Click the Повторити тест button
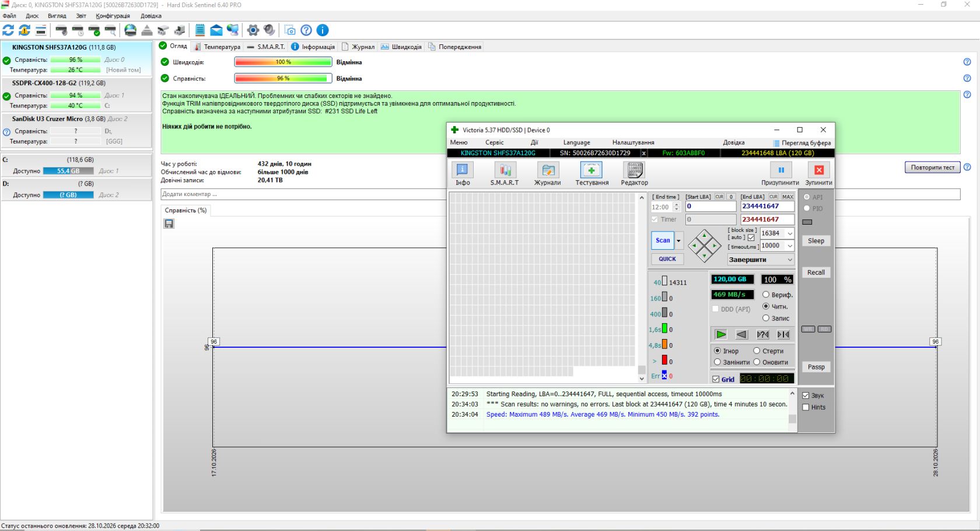 coord(933,167)
